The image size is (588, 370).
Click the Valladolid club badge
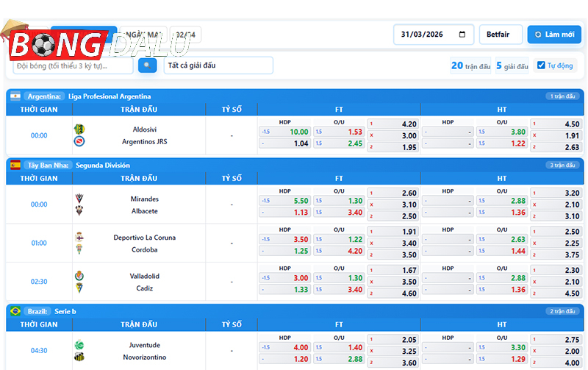click(79, 276)
